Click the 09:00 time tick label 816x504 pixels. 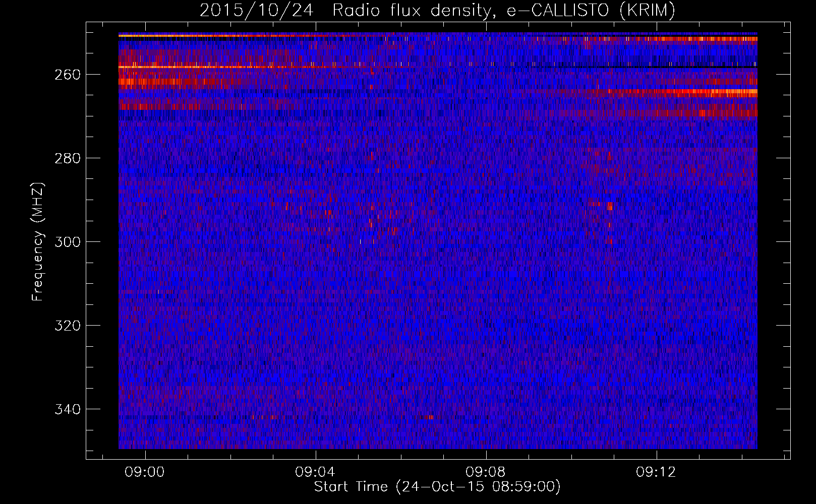(145, 472)
